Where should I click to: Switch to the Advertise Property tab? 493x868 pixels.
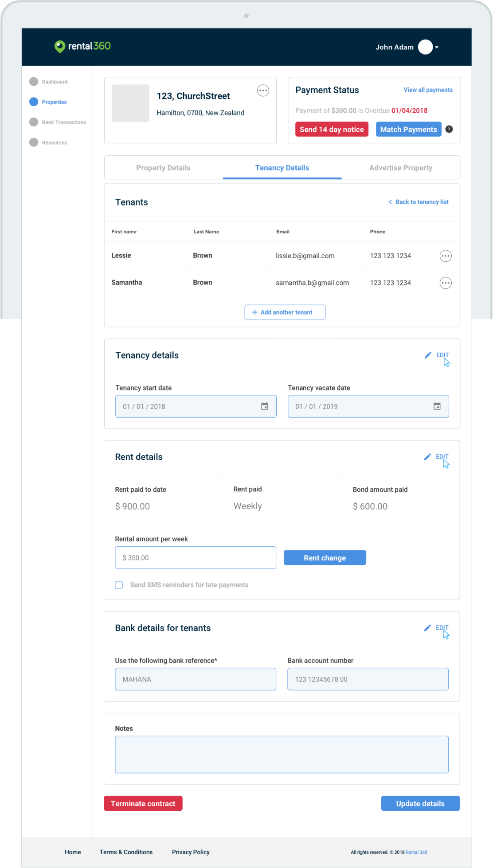pyautogui.click(x=400, y=168)
